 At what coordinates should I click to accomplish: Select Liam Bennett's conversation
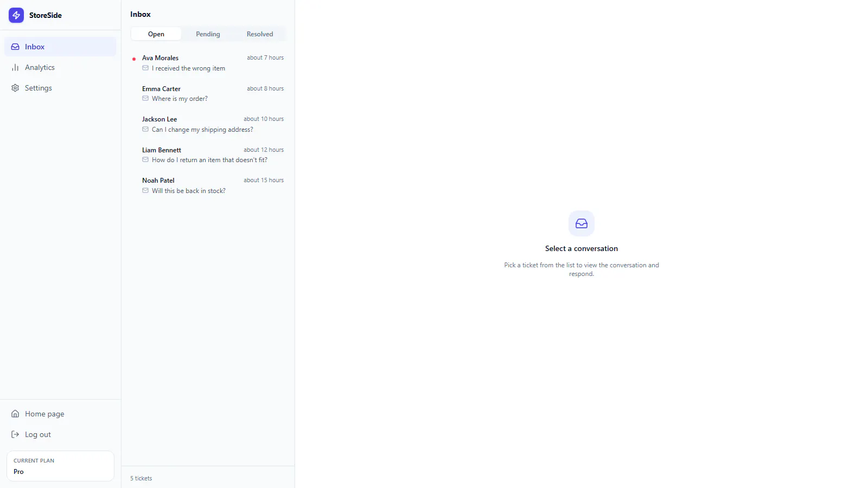click(x=208, y=155)
